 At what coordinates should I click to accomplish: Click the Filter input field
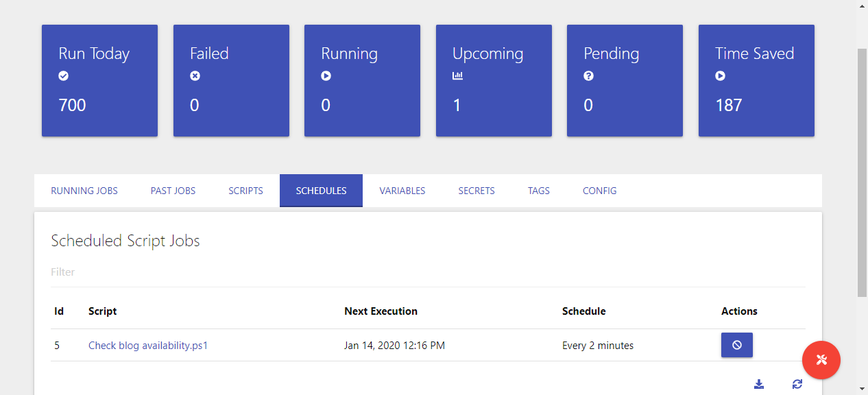428,272
